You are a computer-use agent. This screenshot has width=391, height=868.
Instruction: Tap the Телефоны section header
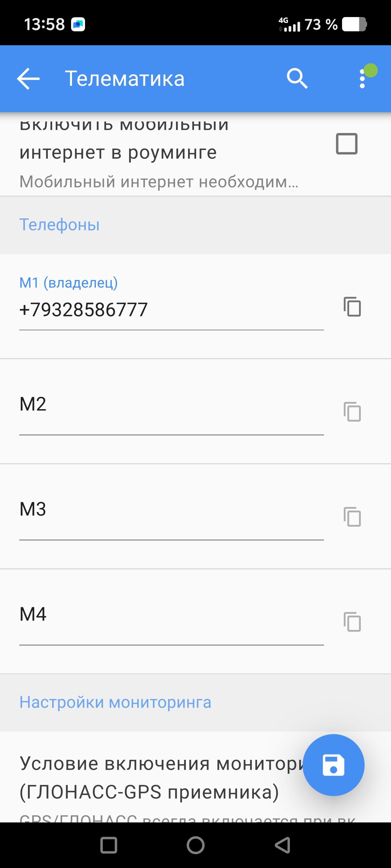[x=60, y=225]
